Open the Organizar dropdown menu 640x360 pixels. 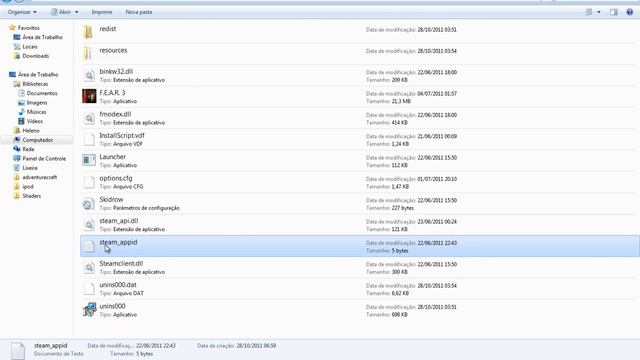click(22, 12)
